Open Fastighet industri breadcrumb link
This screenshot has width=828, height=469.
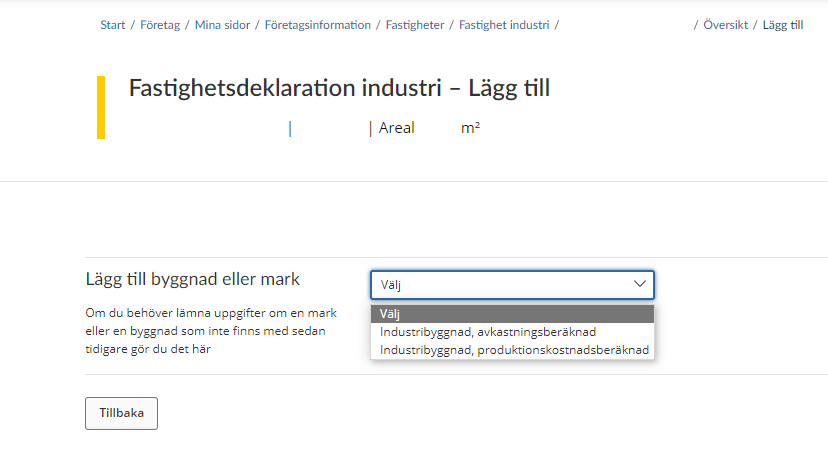point(504,25)
